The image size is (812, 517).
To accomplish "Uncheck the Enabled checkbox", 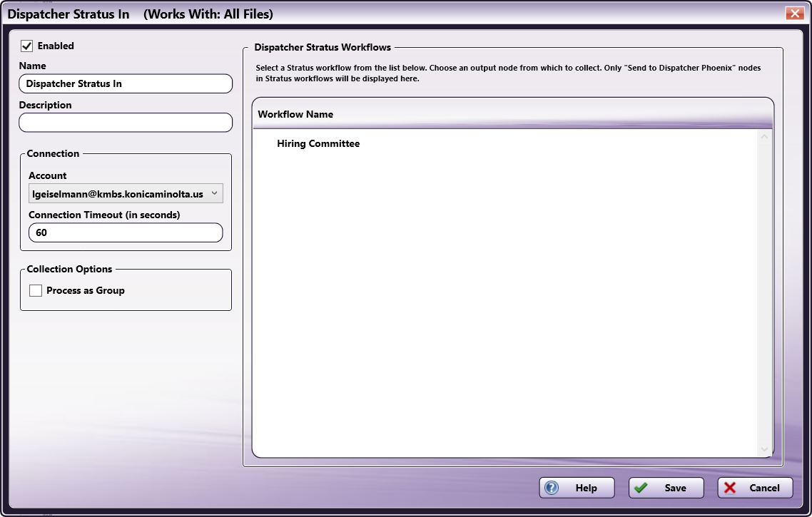I will (27, 46).
